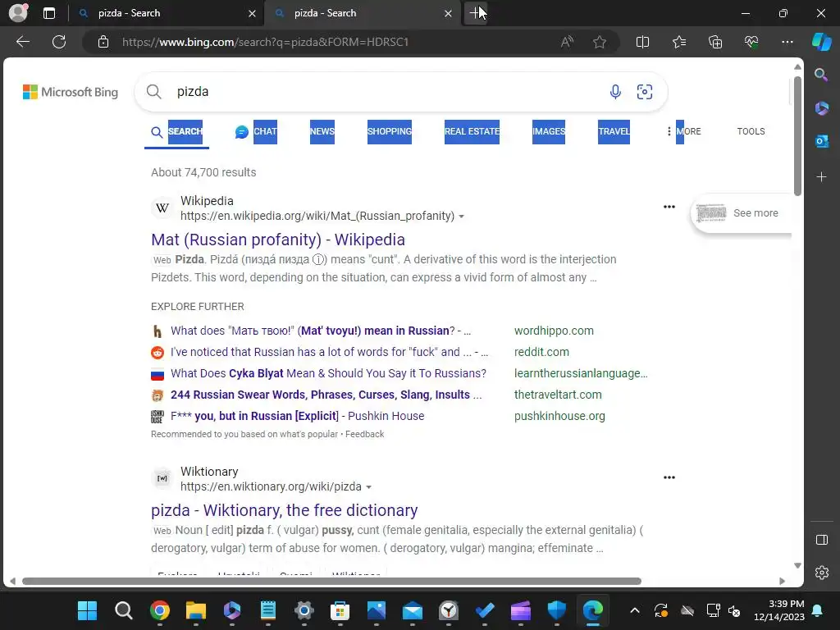Viewport: 840px width, 630px height.
Task: Open options for Wiktionary result
Action: click(x=669, y=477)
